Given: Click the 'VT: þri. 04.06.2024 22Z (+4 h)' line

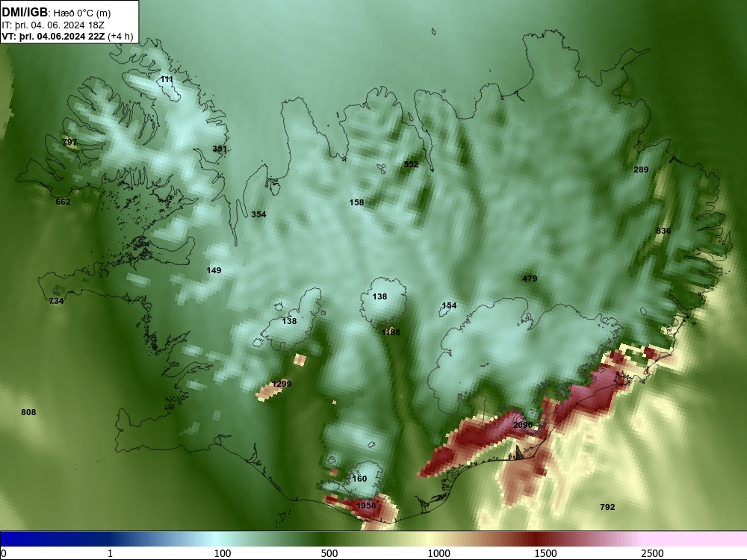Looking at the screenshot, I should 67,36.
